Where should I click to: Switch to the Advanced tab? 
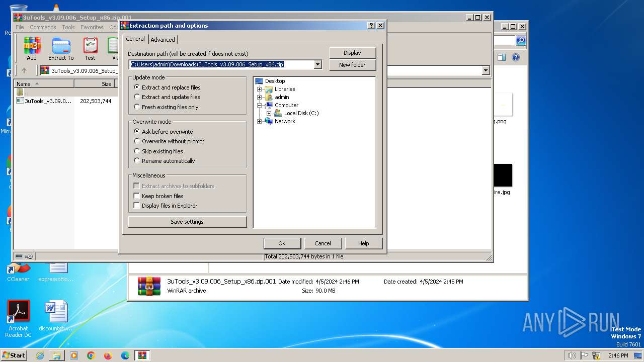pyautogui.click(x=163, y=40)
